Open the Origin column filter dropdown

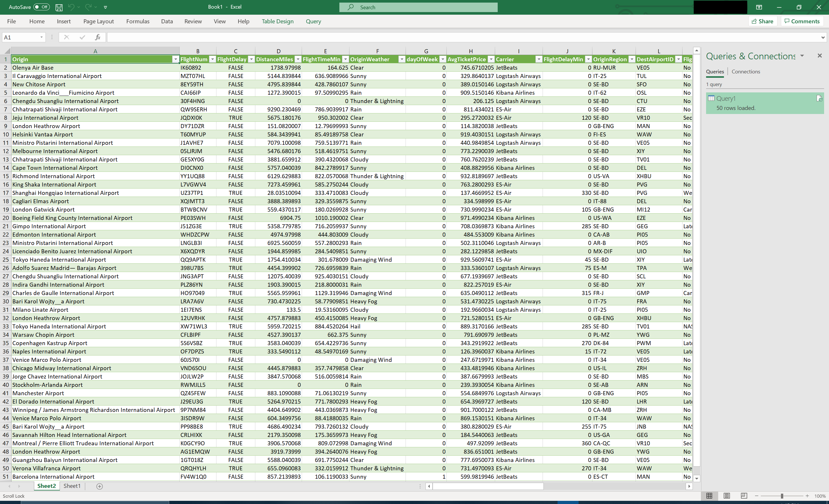[x=176, y=59]
